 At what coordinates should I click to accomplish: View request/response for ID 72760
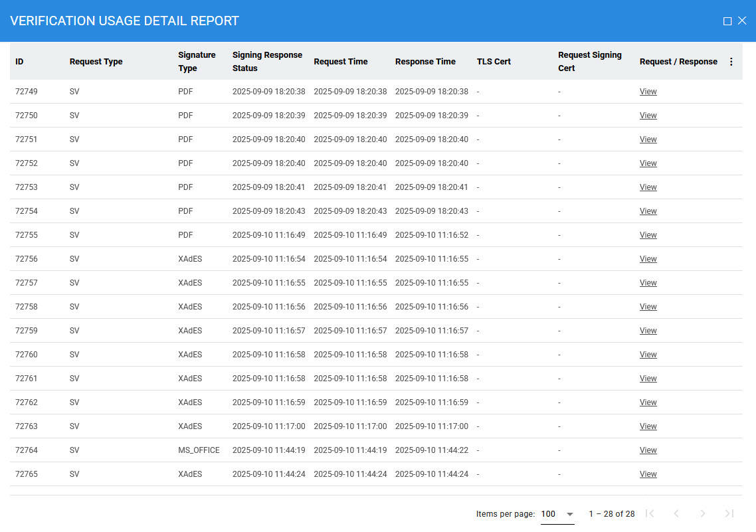coord(648,355)
